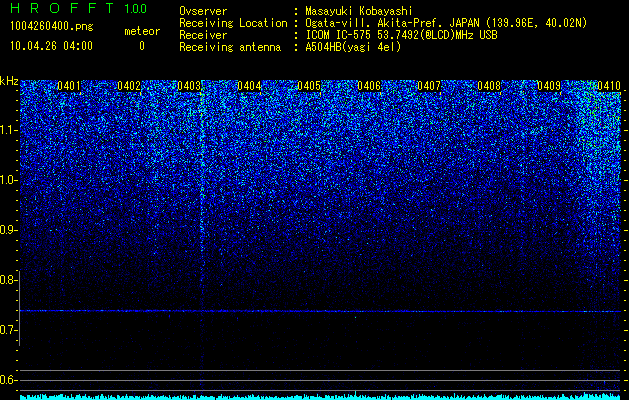Click the 0410 time marker
Image resolution: width=629 pixels, height=400 pixels.
click(x=609, y=86)
